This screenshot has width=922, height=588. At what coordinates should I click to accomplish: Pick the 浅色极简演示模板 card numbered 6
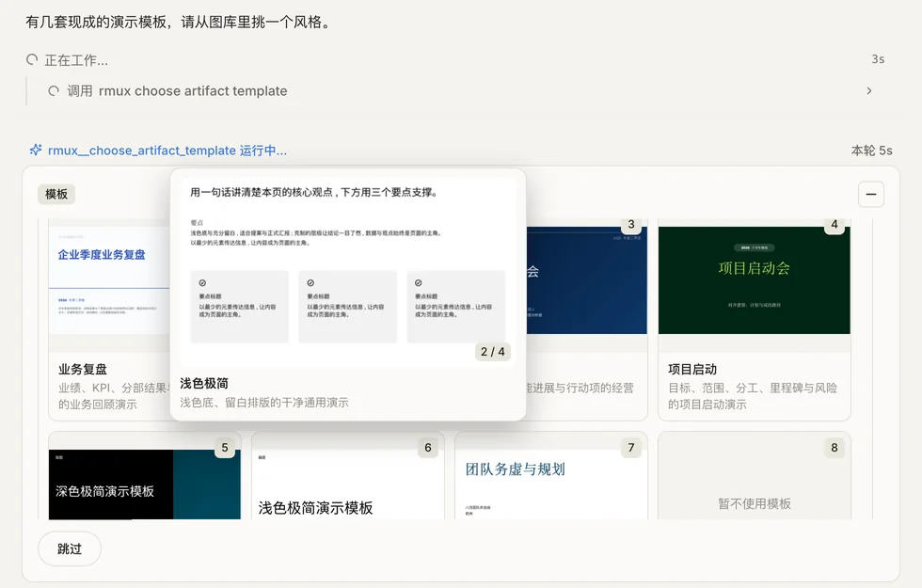tap(347, 476)
